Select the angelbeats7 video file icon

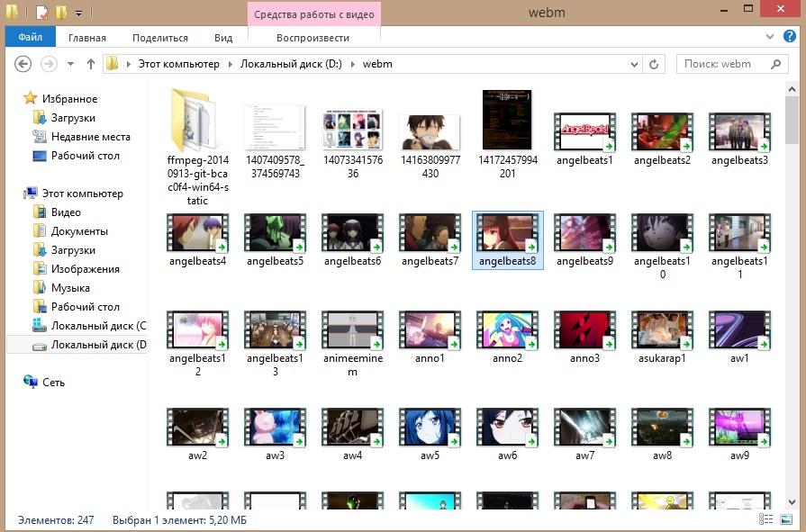point(430,233)
